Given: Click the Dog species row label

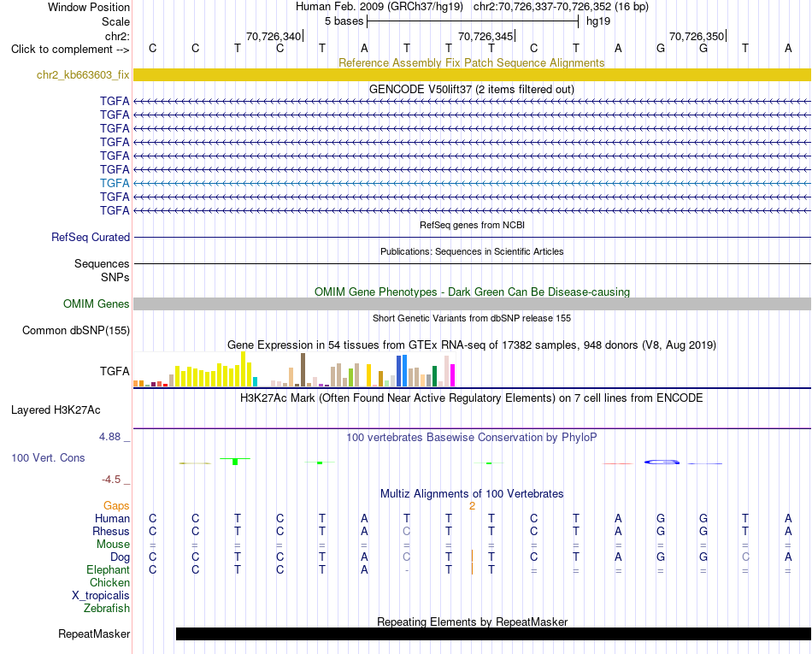Looking at the screenshot, I should [x=120, y=557].
